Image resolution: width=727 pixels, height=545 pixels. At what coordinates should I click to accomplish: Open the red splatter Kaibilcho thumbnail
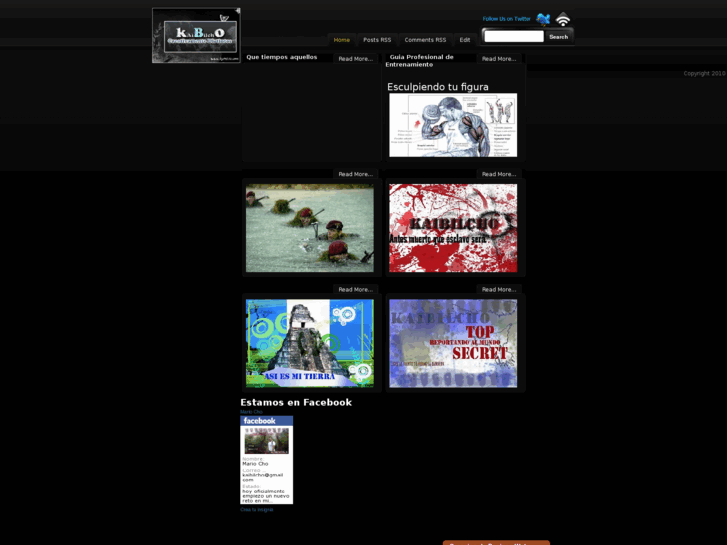pos(453,228)
